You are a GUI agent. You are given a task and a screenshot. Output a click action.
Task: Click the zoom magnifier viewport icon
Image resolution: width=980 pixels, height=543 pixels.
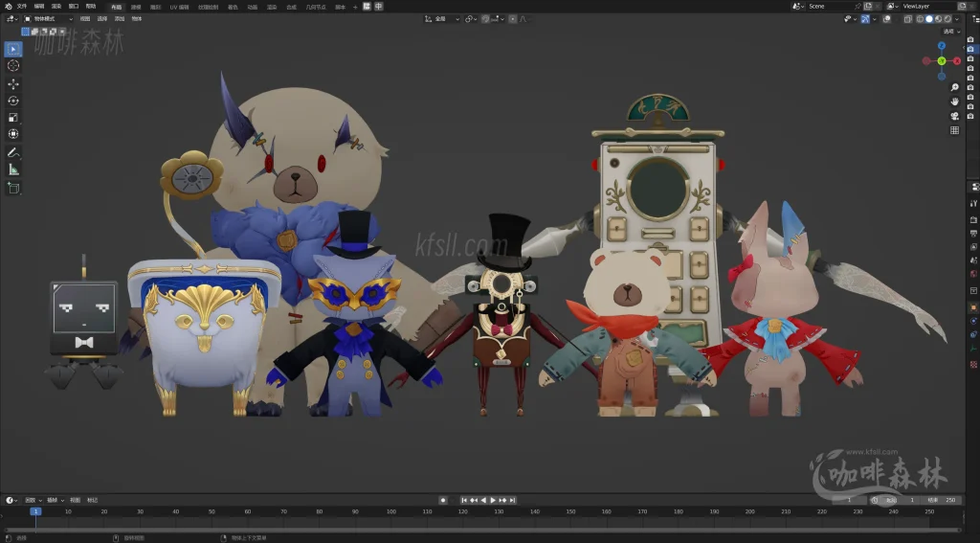tap(954, 87)
